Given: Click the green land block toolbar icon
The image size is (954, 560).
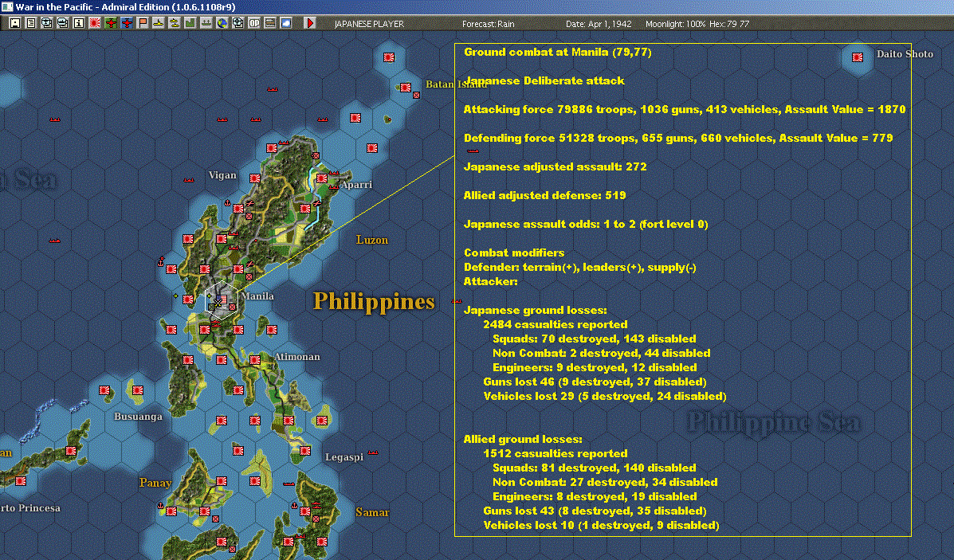Looking at the screenshot, I should (190, 23).
